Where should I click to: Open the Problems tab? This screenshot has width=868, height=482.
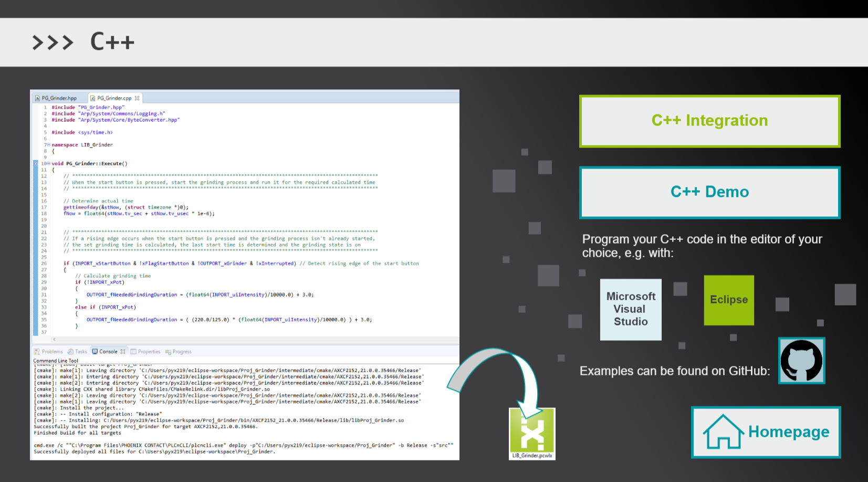point(48,352)
